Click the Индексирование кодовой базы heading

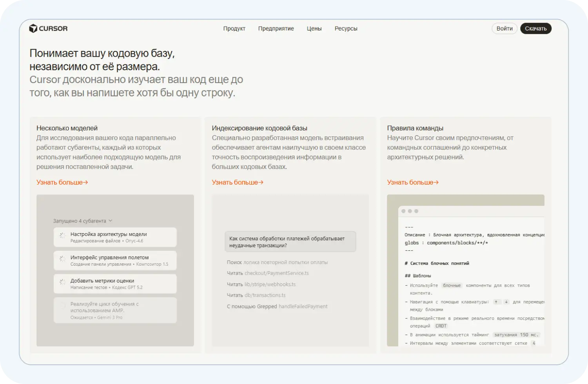(x=260, y=128)
